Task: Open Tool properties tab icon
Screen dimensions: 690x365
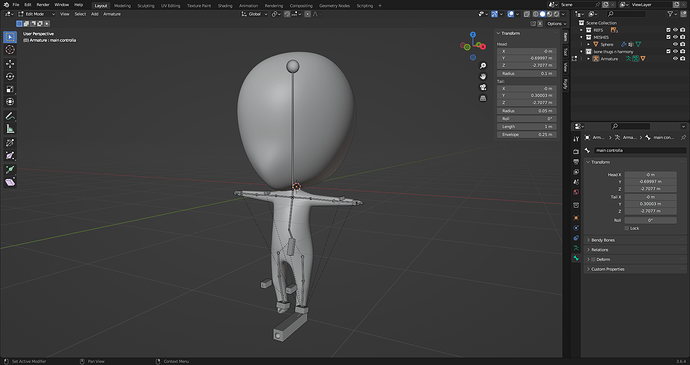Action: tap(576, 139)
